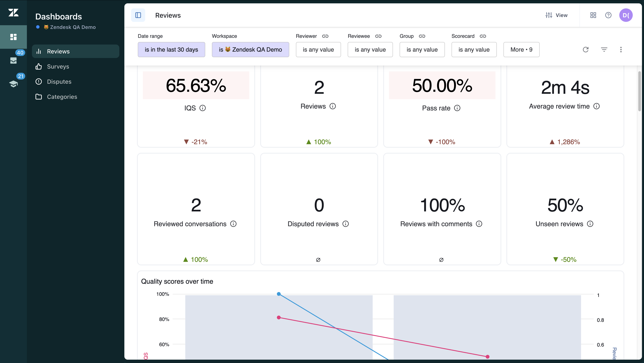This screenshot has width=644, height=363.
Task: Open conversations inbox icon with 40 badge
Action: click(x=13, y=60)
